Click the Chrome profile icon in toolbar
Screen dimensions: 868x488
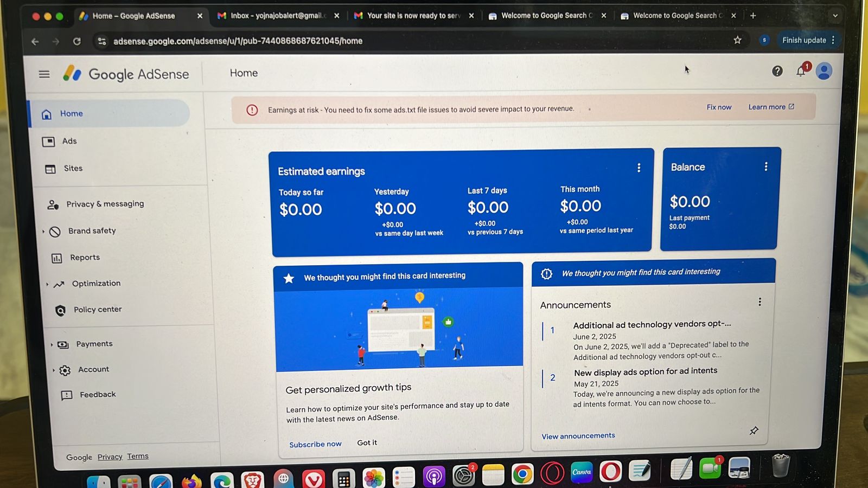764,40
